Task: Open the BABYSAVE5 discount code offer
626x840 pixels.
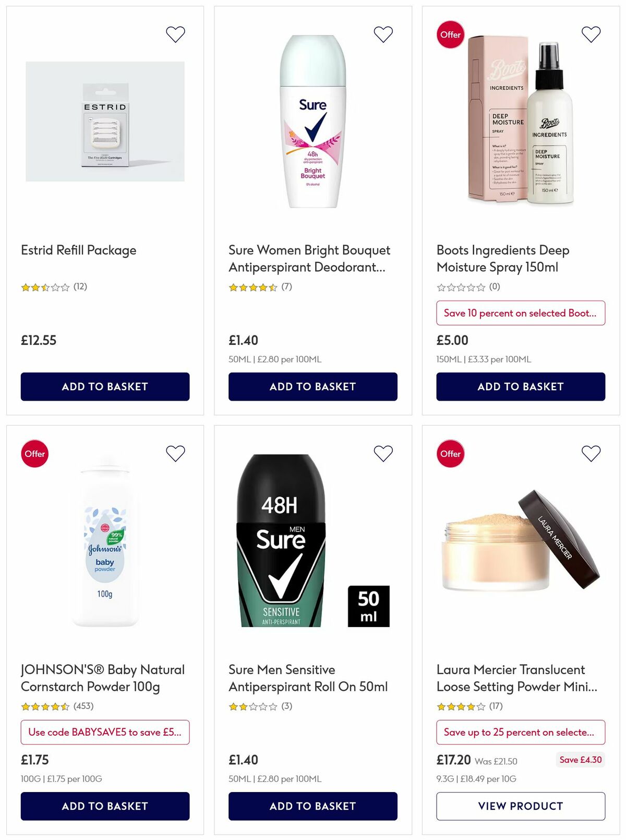Action: click(105, 733)
